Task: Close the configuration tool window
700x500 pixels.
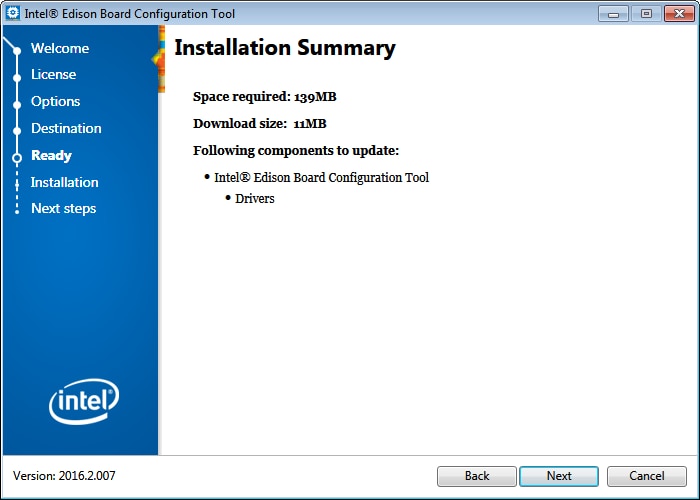Action: click(679, 14)
